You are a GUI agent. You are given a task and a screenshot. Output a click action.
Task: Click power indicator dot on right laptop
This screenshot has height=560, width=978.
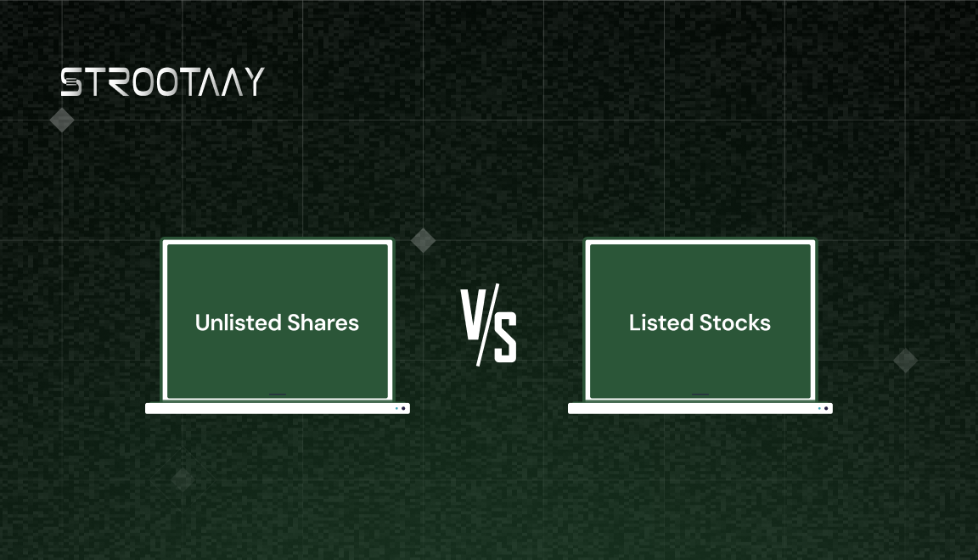[x=826, y=408]
